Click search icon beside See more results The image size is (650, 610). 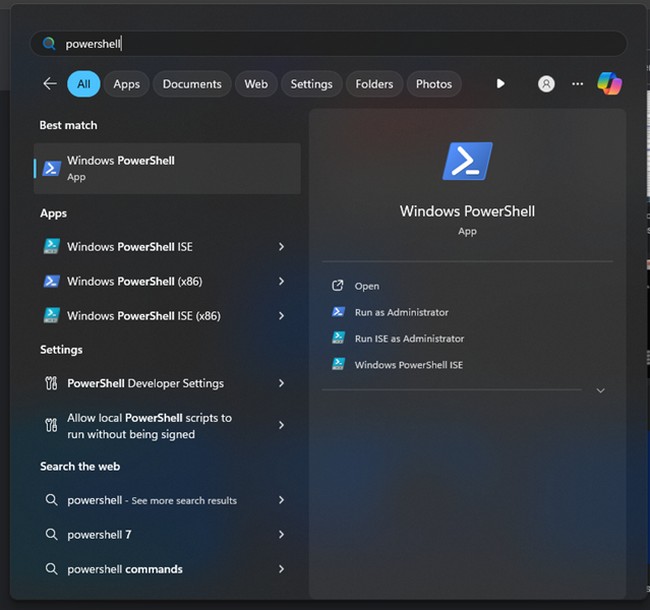click(x=51, y=500)
